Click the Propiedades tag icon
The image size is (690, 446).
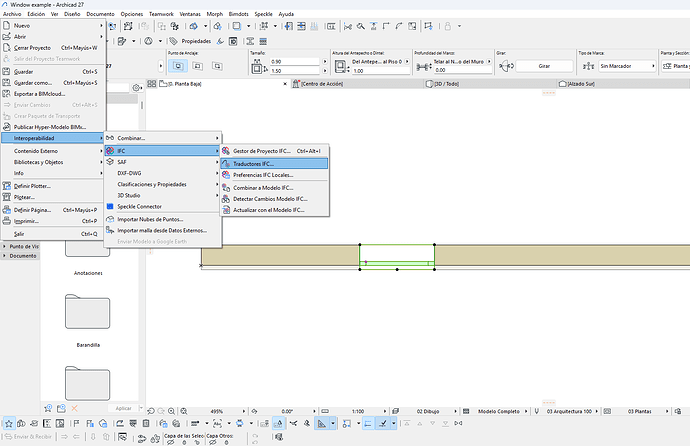click(x=173, y=41)
